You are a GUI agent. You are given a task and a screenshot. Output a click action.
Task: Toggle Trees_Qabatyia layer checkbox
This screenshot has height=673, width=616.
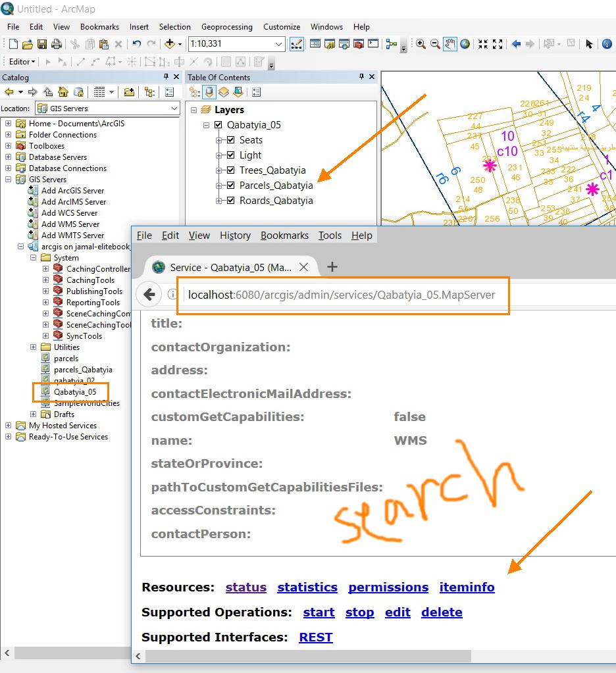tap(230, 170)
